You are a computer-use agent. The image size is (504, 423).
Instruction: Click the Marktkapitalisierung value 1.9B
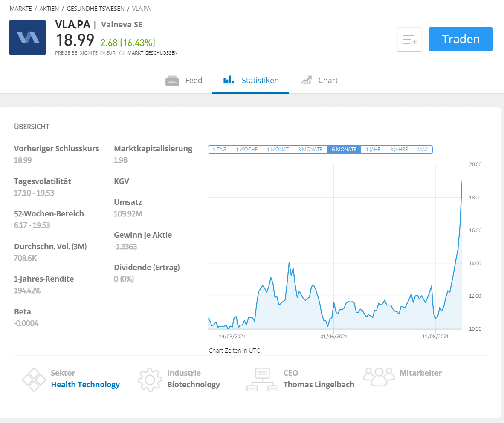click(x=121, y=160)
